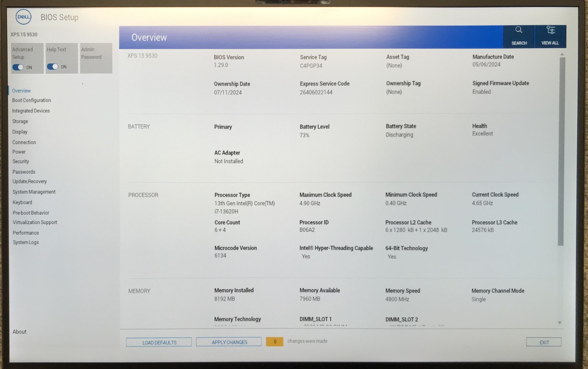This screenshot has width=588, height=369.
Task: Click the Processor ID B06A2
Action: pos(307,230)
